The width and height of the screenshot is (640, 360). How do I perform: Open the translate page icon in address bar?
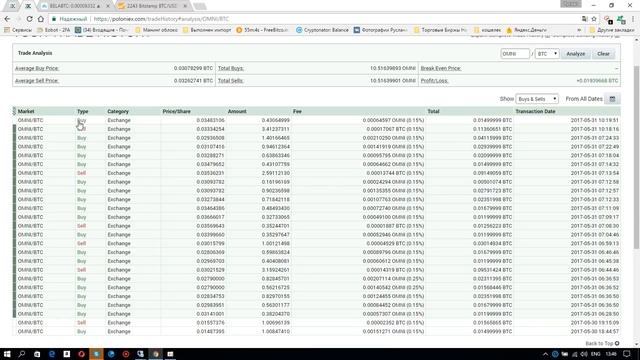click(584, 19)
